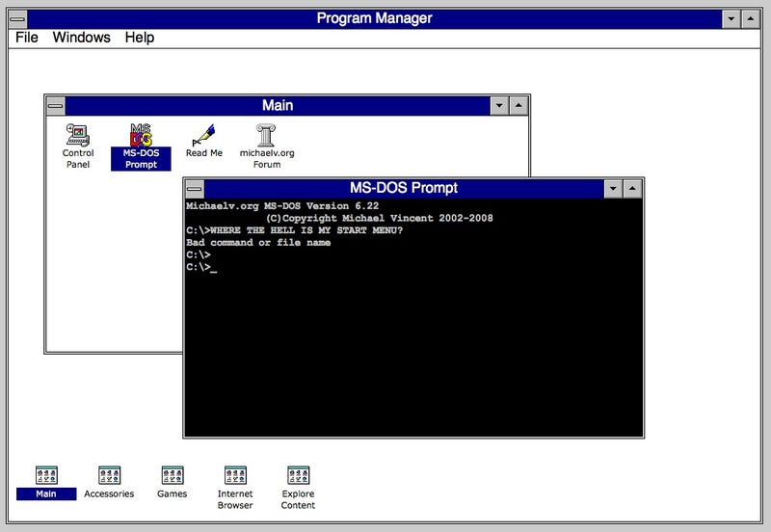Viewport: 771px width, 532px height.
Task: Select the Main program group icon
Action: pyautogui.click(x=46, y=482)
